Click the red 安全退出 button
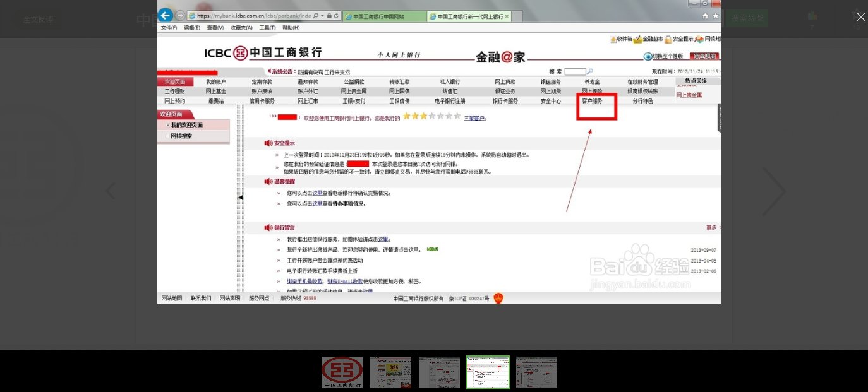This screenshot has height=392, width=868. [704, 56]
